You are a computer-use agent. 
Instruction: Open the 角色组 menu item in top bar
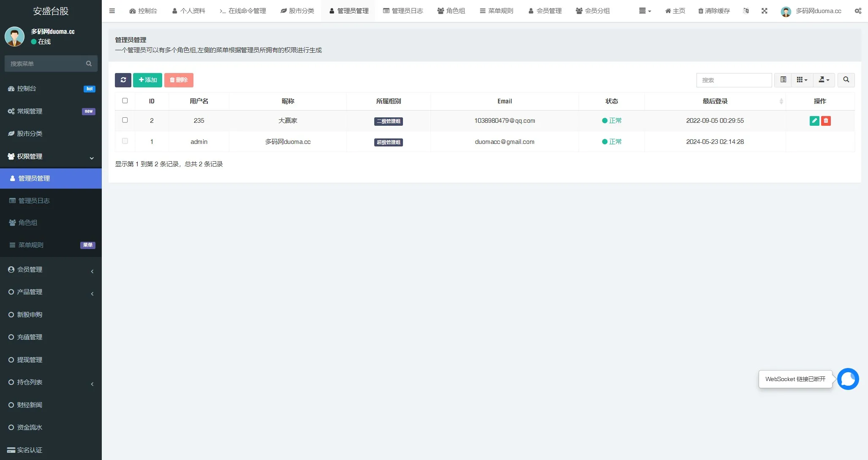[451, 11]
